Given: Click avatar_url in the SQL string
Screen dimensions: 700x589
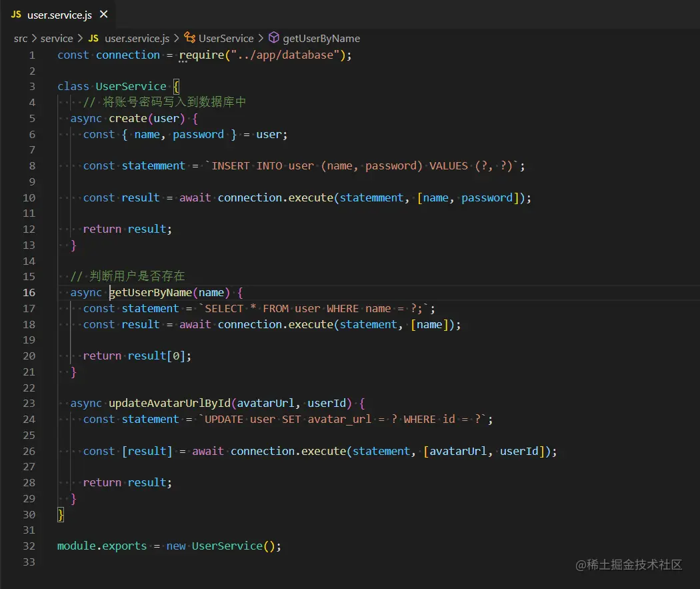Looking at the screenshot, I should click(339, 420).
